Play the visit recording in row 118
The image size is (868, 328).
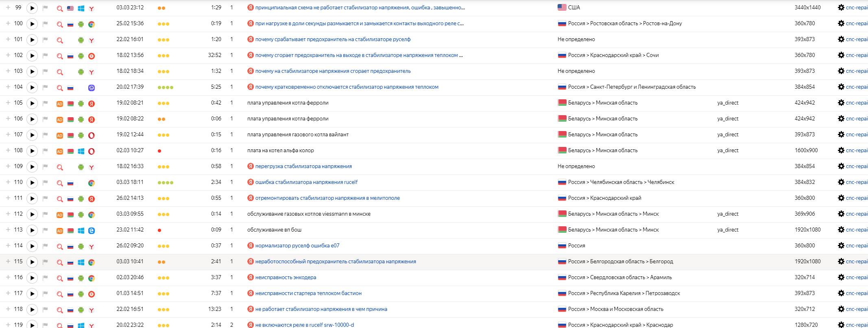[x=32, y=310]
